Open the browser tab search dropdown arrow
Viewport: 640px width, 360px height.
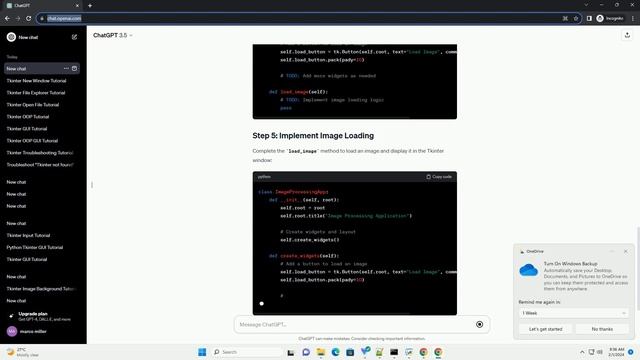click(586, 5)
